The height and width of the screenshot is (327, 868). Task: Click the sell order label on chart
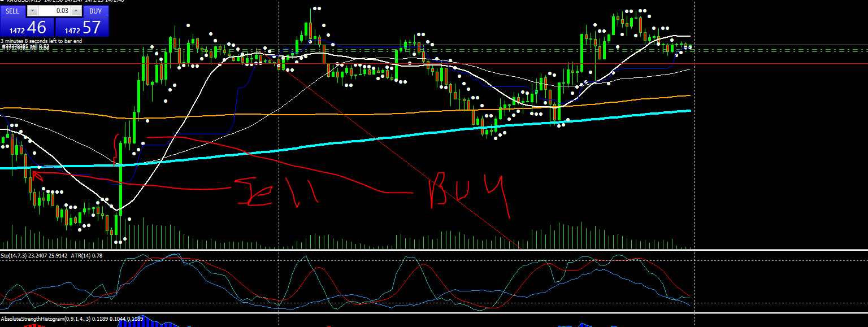[25, 48]
